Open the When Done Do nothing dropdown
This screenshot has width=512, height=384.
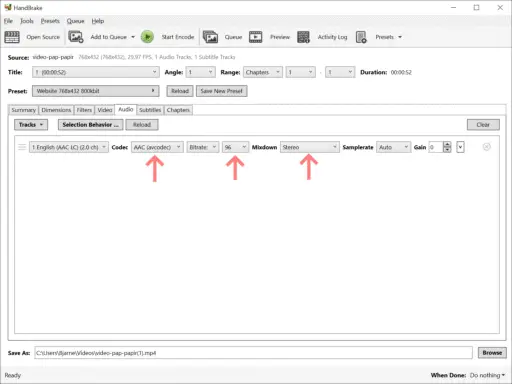pos(487,375)
